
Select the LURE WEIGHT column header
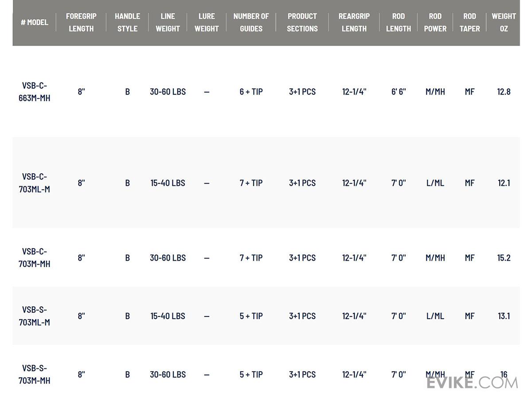[x=207, y=22]
